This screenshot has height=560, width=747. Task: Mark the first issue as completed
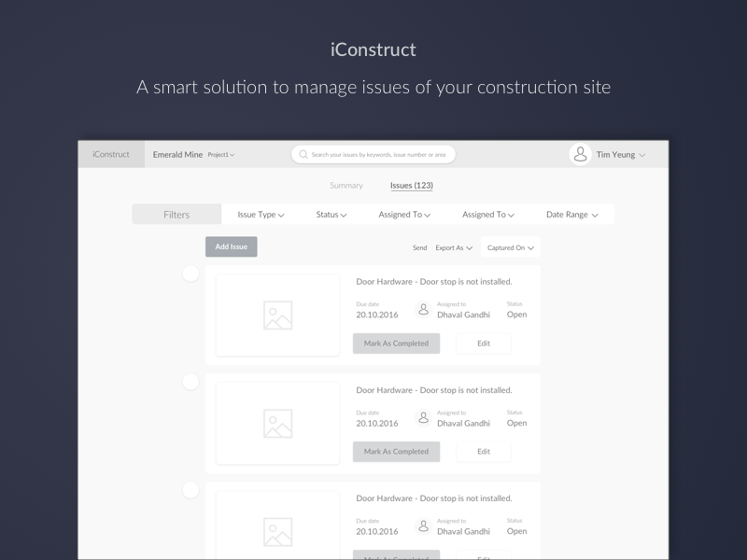[396, 343]
